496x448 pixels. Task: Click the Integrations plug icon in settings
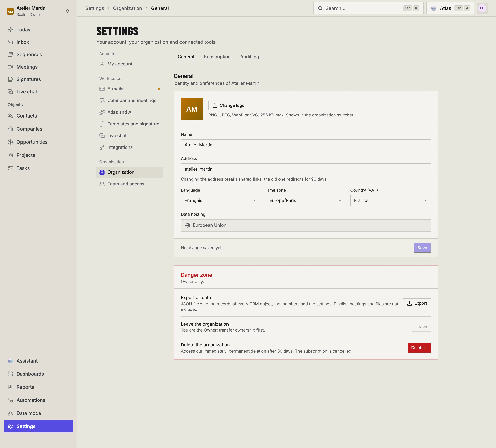pyautogui.click(x=102, y=147)
